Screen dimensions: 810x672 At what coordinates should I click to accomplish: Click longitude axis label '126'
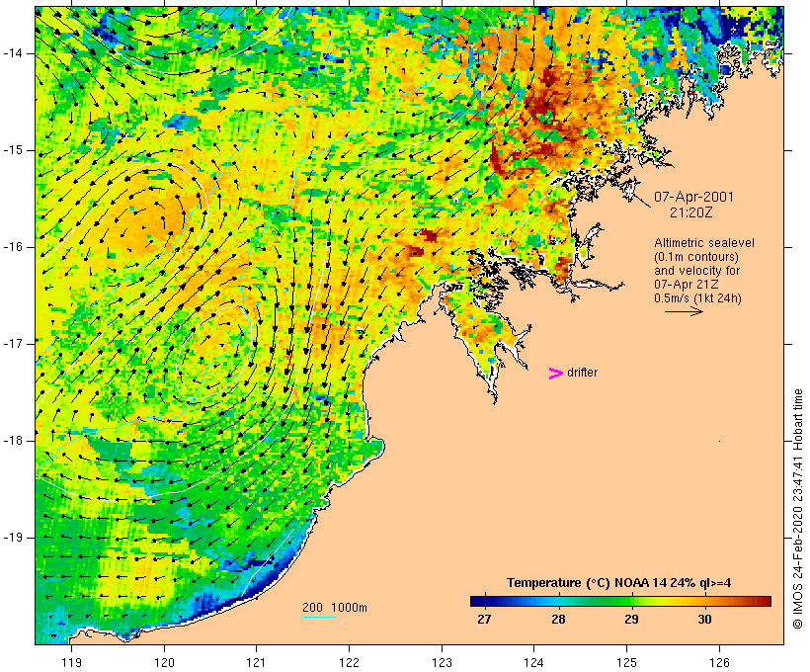[719, 662]
